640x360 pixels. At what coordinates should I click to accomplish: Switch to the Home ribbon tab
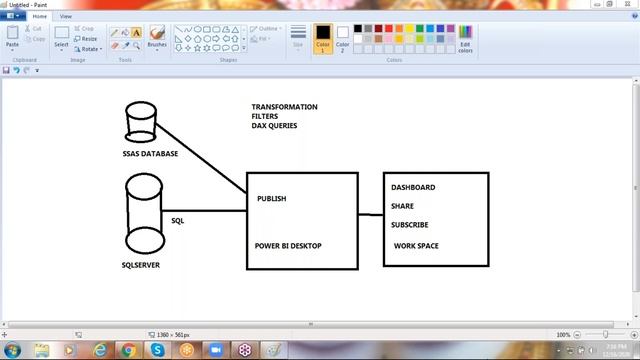pyautogui.click(x=40, y=16)
